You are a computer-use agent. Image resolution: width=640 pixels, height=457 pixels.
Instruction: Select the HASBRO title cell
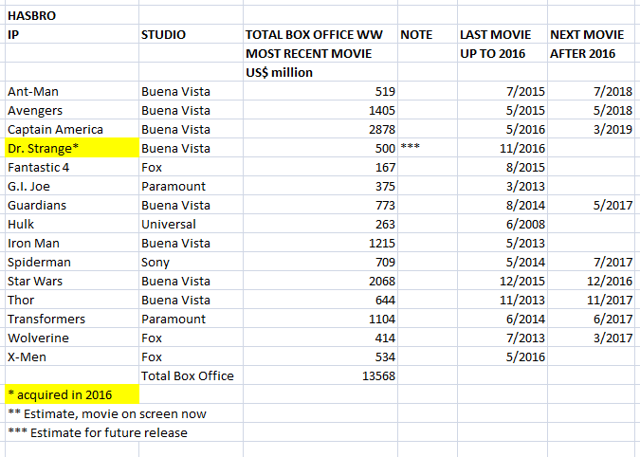click(72, 16)
